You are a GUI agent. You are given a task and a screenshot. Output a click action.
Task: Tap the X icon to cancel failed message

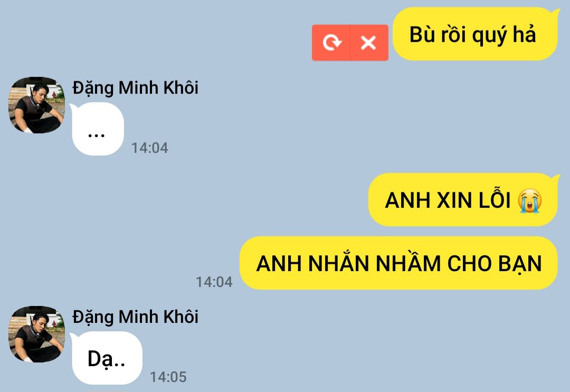pyautogui.click(x=368, y=43)
